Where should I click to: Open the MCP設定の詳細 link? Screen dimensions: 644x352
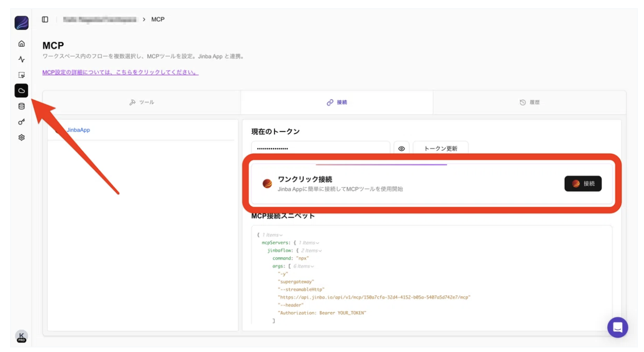(x=120, y=72)
